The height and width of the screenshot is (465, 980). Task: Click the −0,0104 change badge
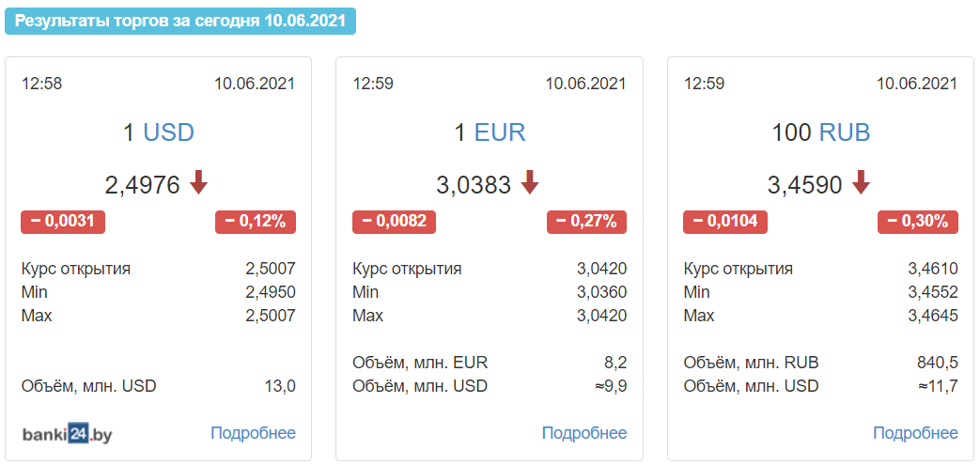coord(725,222)
